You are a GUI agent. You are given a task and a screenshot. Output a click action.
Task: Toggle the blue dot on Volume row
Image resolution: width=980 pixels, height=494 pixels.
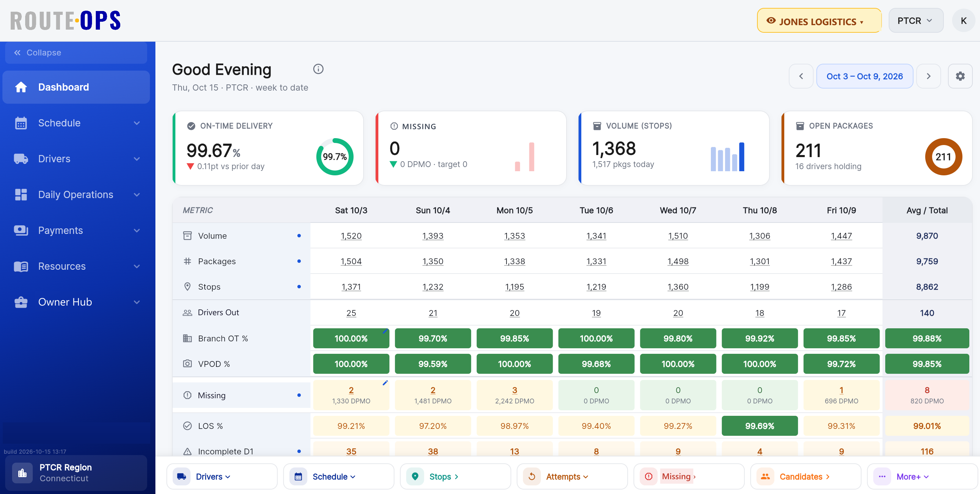299,236
